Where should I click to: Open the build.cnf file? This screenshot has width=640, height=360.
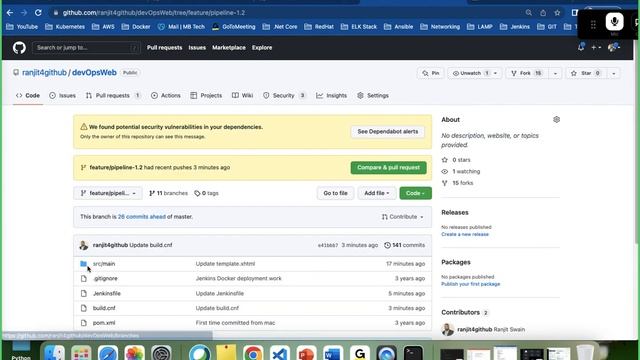pos(104,308)
